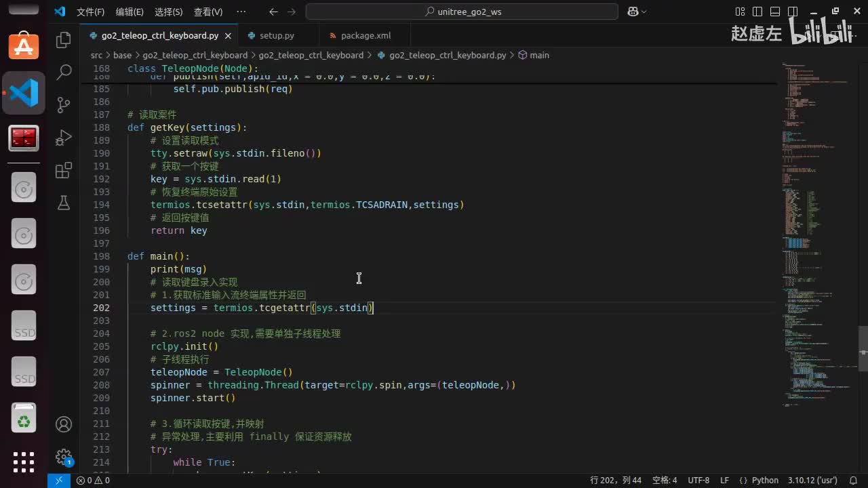Open the 选择(S) menu

click(x=169, y=12)
